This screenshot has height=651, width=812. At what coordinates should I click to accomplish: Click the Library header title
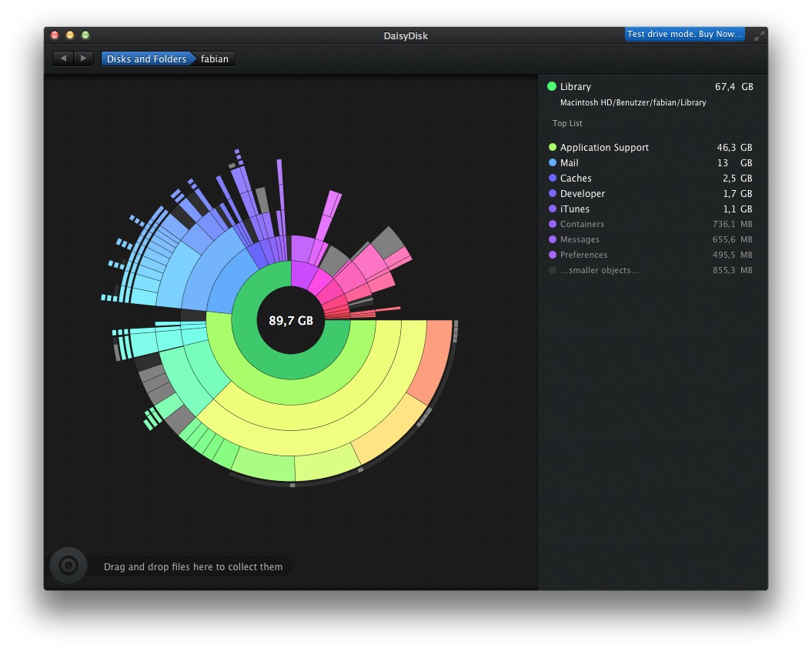(x=575, y=87)
